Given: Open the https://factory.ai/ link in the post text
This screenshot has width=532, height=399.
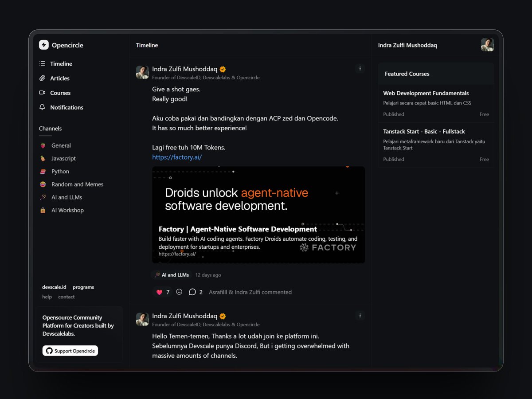Looking at the screenshot, I should [x=177, y=157].
